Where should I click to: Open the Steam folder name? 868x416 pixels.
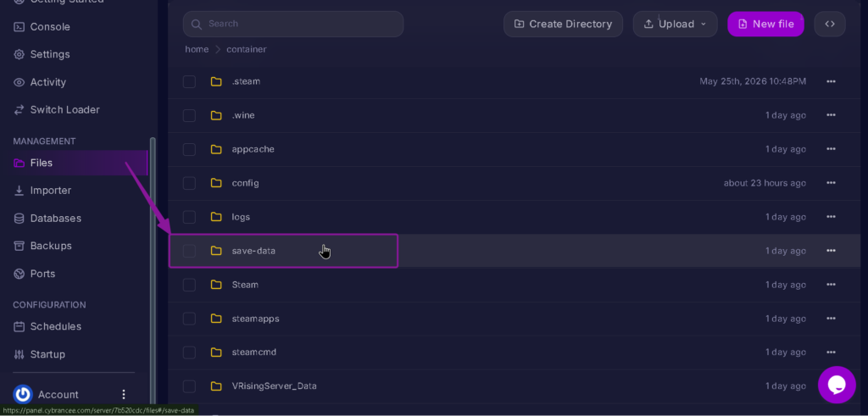(x=245, y=285)
